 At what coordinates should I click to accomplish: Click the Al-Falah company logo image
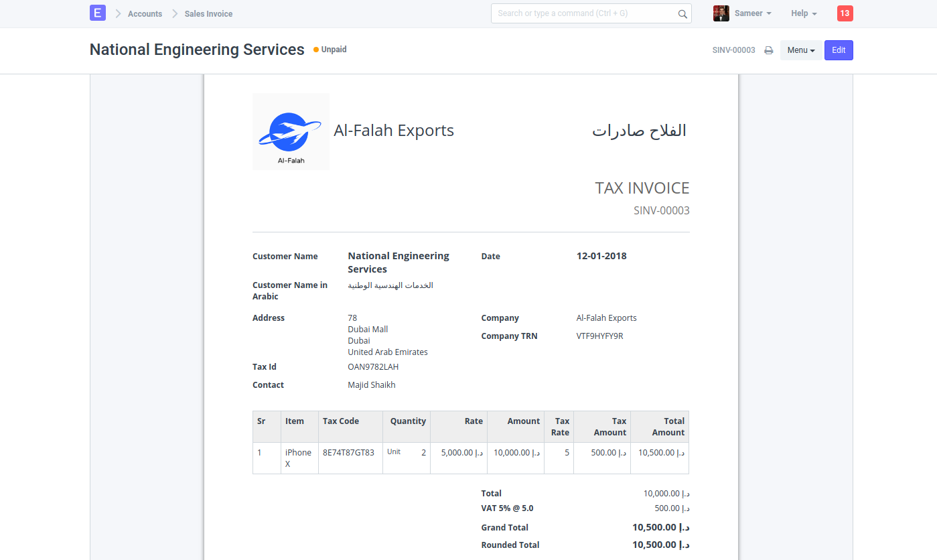[291, 131]
